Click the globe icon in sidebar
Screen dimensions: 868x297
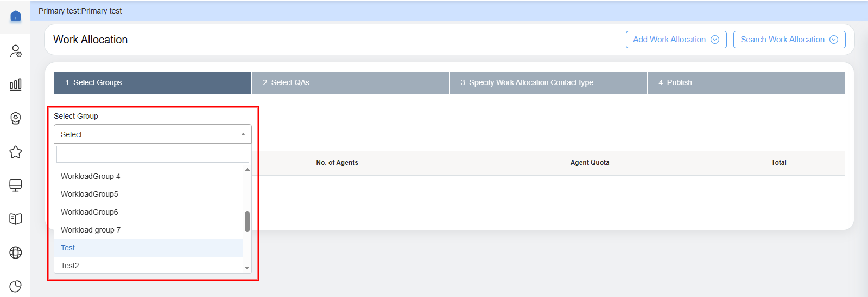click(16, 253)
